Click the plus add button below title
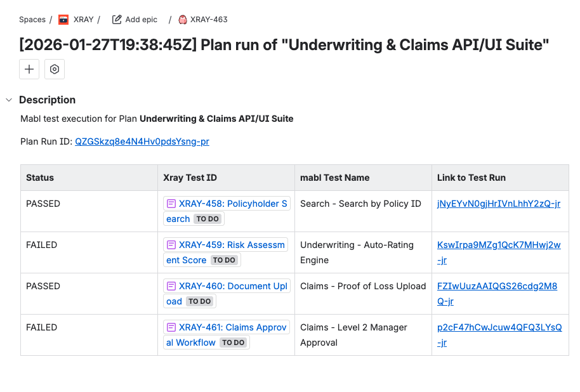This screenshot has height=392, width=580. point(29,69)
